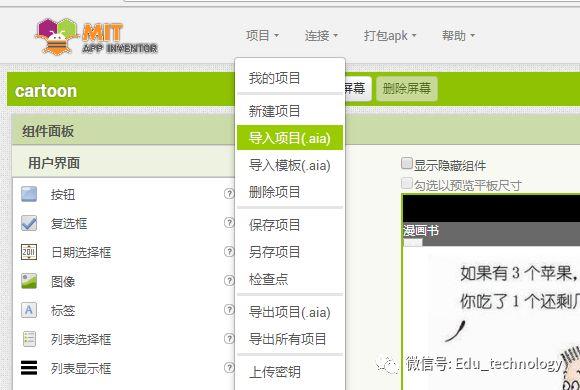Click the partially hidden 屏幕 button

(358, 88)
